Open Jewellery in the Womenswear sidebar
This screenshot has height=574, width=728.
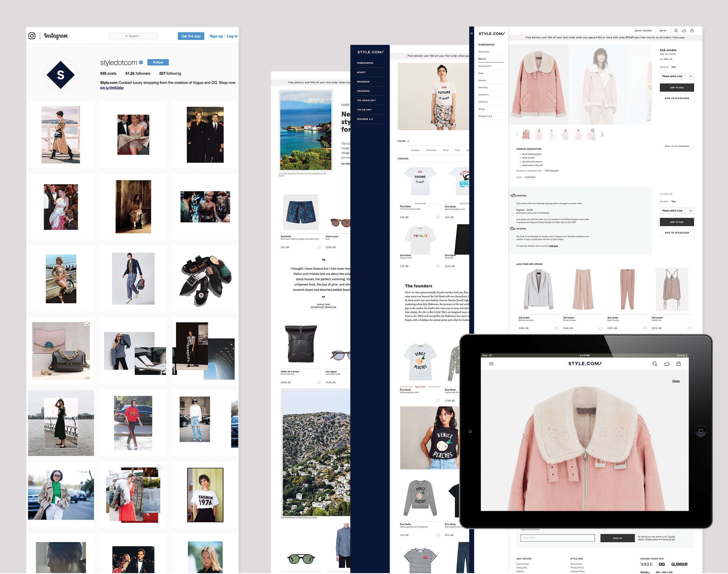pos(483,94)
